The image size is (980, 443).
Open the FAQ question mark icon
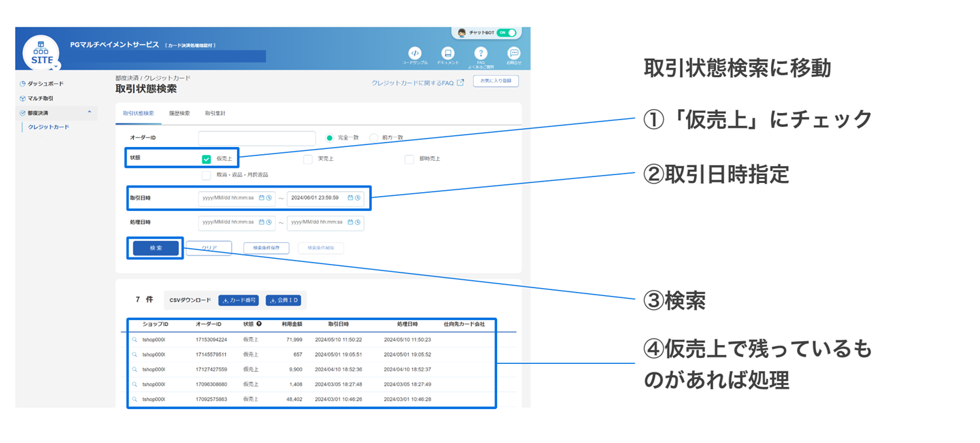pyautogui.click(x=481, y=53)
